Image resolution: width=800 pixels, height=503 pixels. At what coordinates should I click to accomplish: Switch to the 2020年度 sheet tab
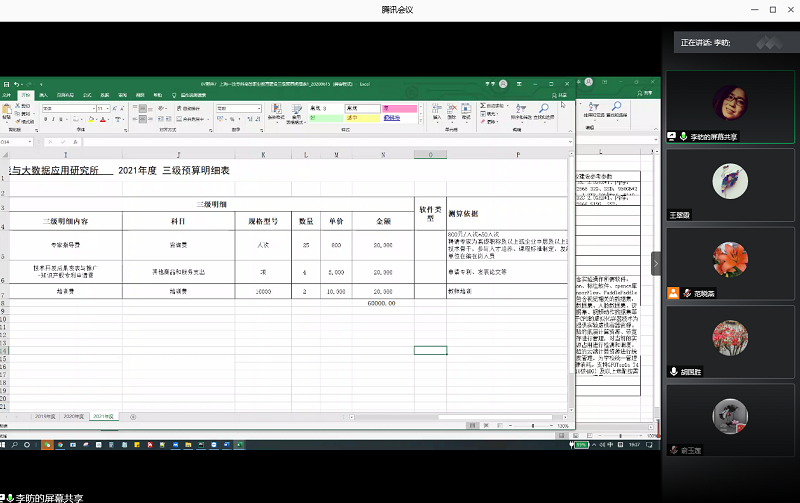[72, 415]
